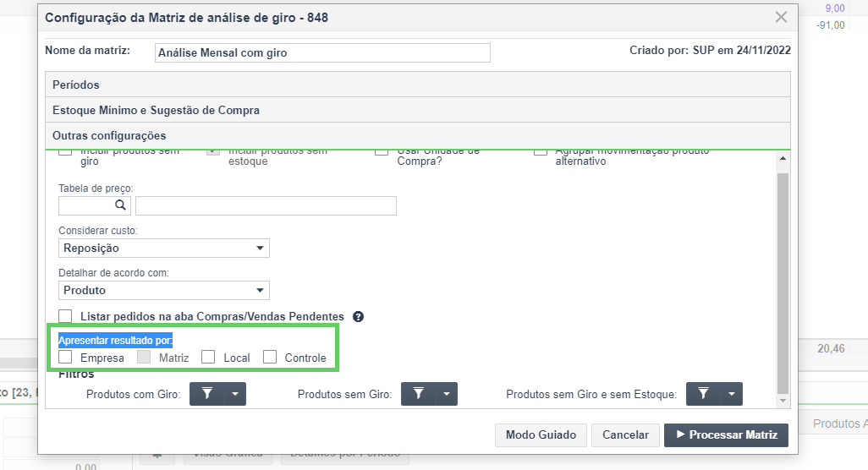
Task: Click the settings panel scrollbar down arrow
Action: point(783,401)
